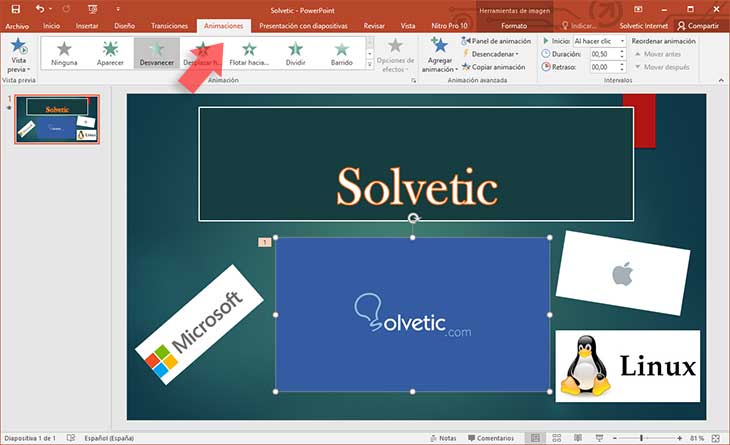Switch to Reading view icon

(x=578, y=438)
